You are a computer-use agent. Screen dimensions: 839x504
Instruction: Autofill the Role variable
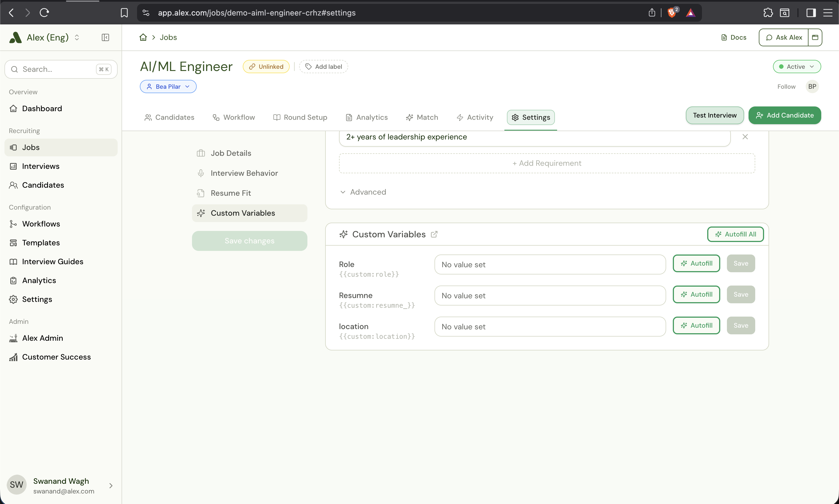(x=696, y=264)
